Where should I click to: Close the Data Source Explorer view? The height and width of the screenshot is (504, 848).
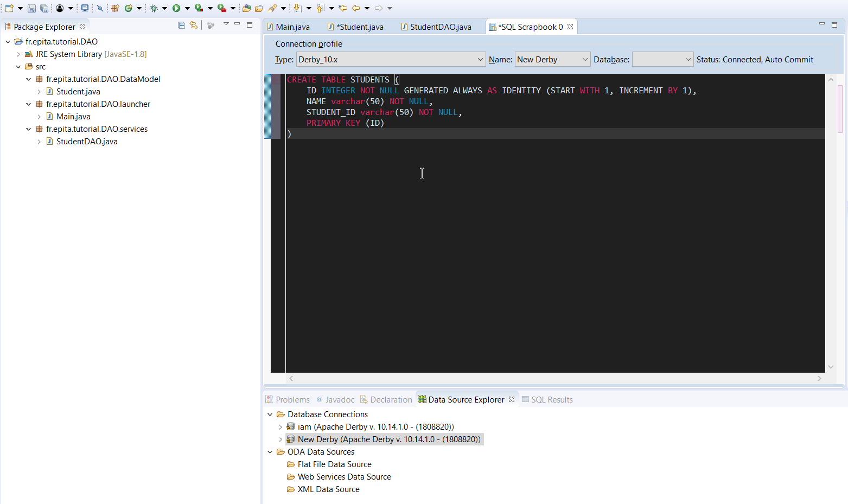point(512,399)
